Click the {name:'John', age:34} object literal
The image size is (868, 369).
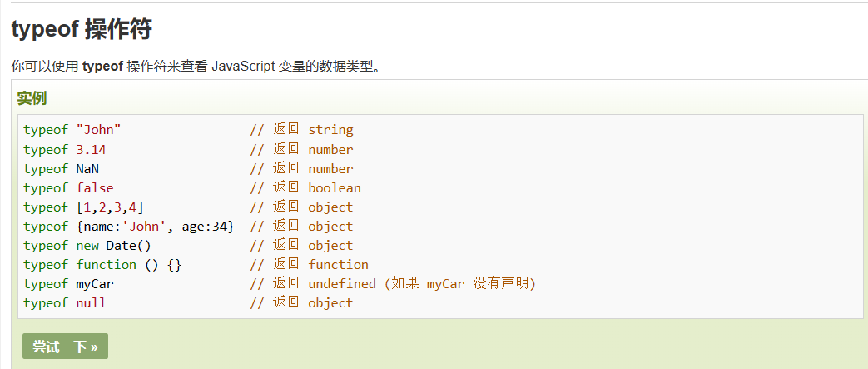(x=156, y=227)
